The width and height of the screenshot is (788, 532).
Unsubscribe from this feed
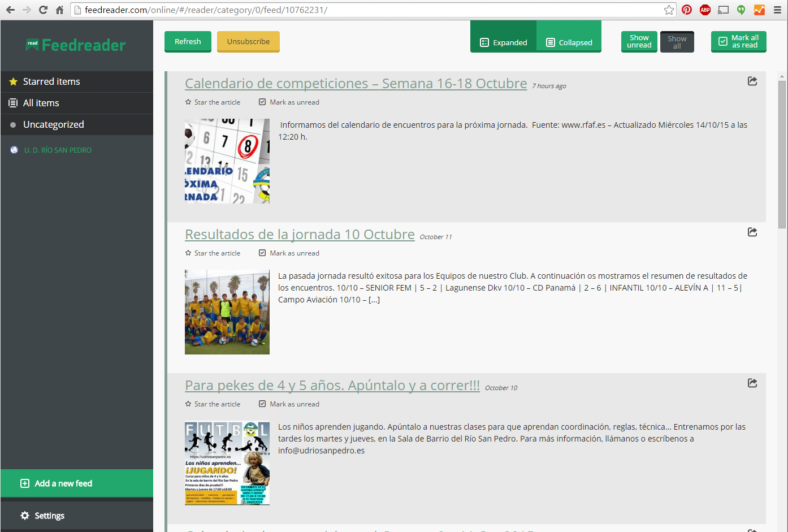(248, 42)
